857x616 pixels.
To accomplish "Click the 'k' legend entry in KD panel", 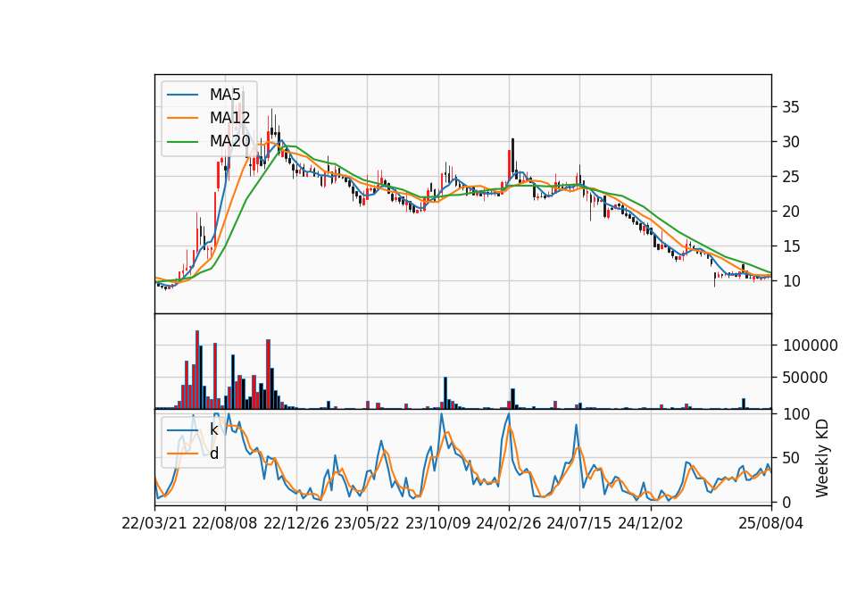I will 213,429.
